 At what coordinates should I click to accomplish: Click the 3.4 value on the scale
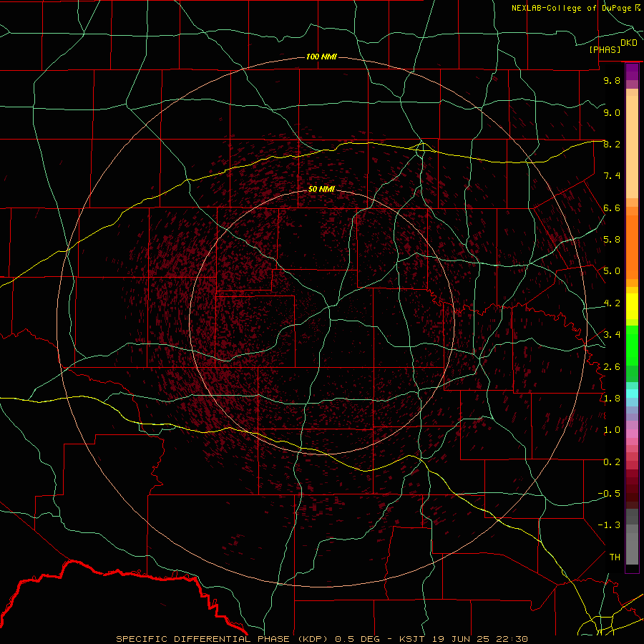(x=612, y=335)
